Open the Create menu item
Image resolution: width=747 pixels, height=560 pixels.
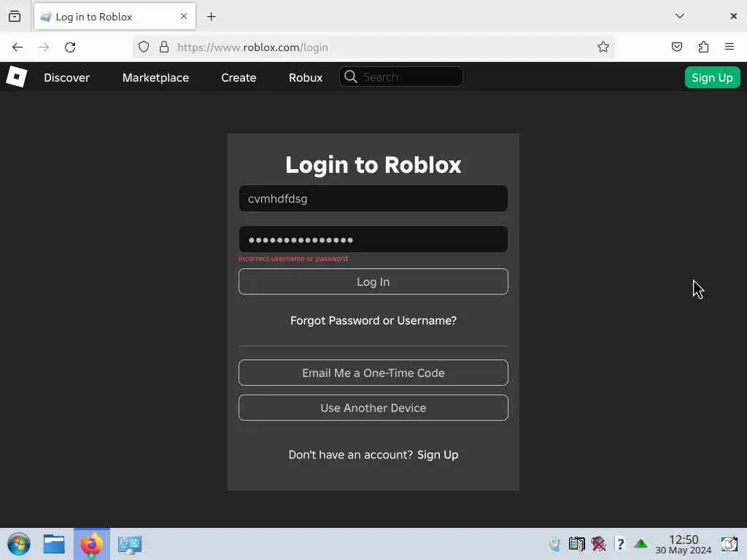(239, 77)
